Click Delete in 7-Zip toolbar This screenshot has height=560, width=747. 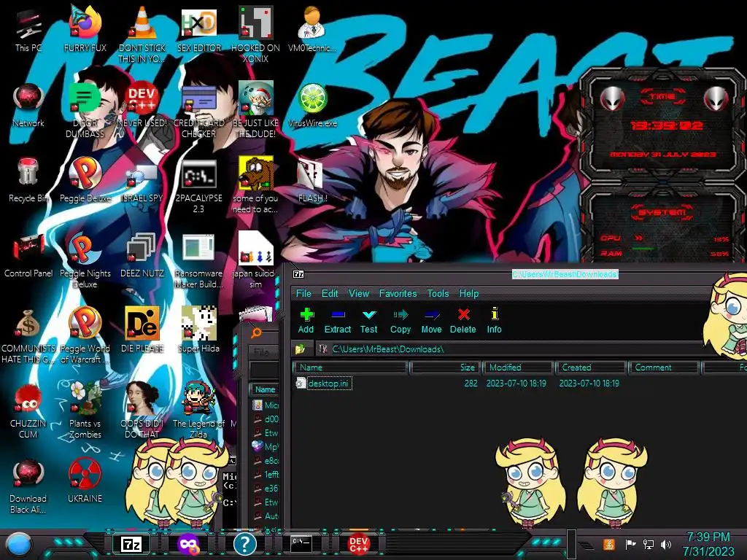pos(463,321)
